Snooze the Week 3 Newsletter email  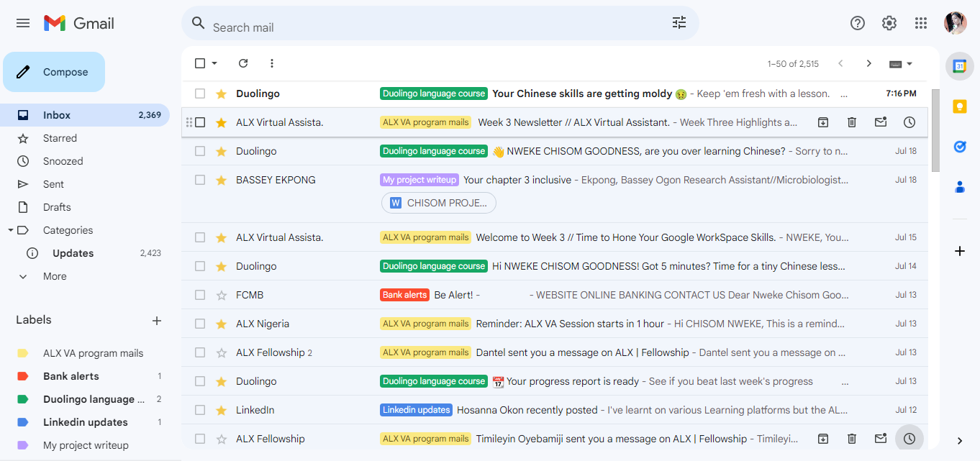point(909,122)
